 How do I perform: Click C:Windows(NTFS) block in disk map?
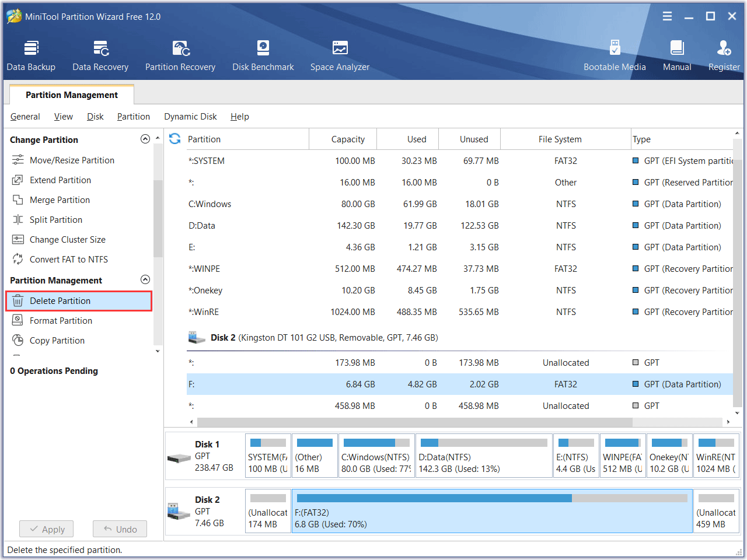(376, 456)
